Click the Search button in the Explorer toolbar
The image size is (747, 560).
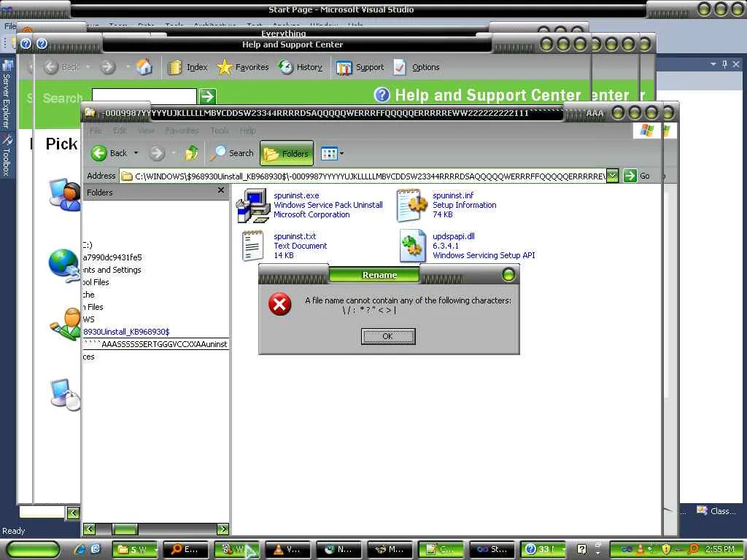(x=232, y=153)
